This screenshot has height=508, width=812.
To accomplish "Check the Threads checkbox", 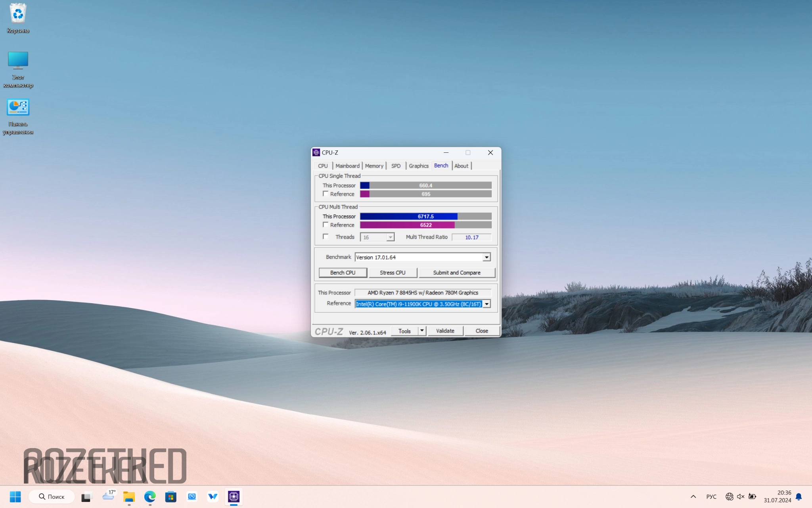I will pyautogui.click(x=326, y=237).
